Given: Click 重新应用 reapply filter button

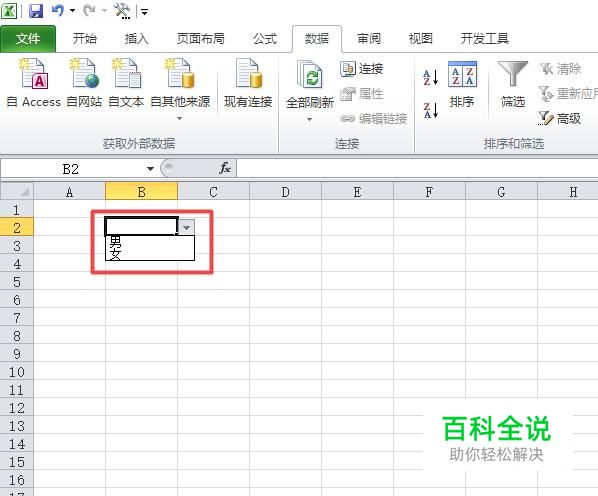Looking at the screenshot, I should coord(568,94).
